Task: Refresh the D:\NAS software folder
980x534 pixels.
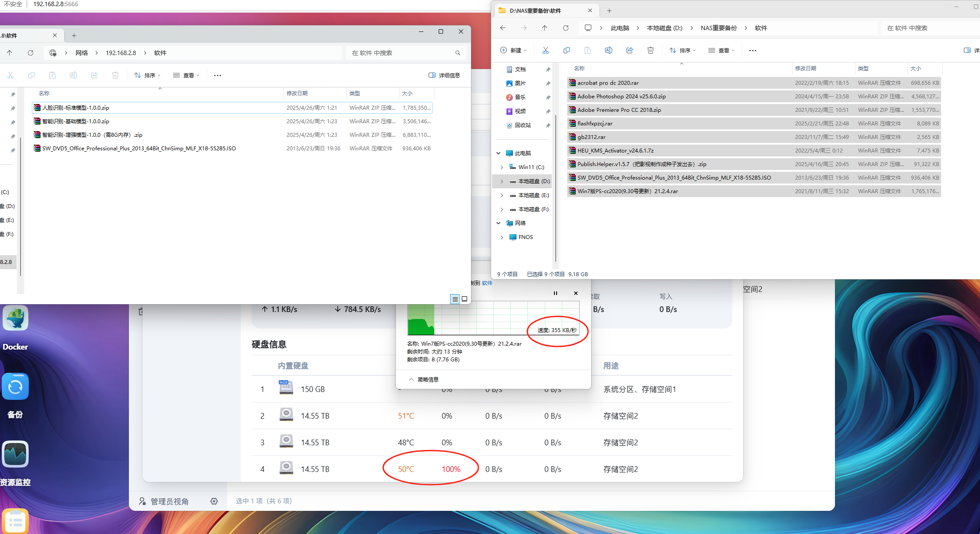Action: coord(565,28)
